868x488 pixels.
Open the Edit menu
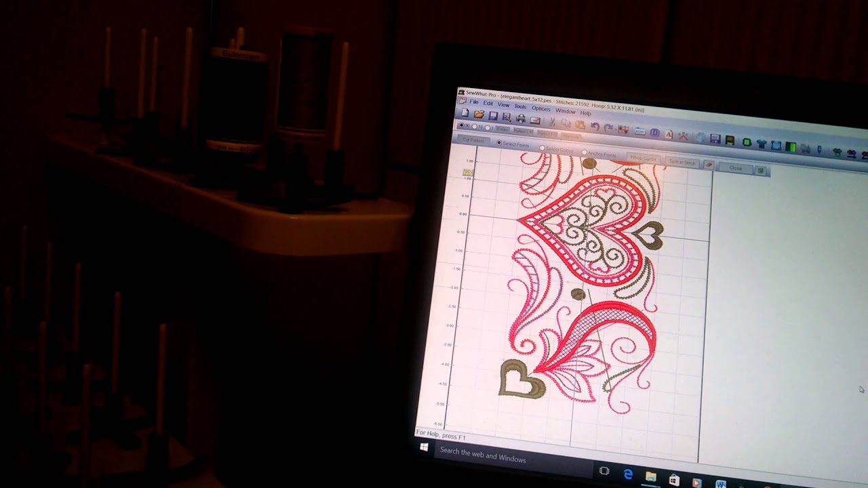click(x=488, y=103)
